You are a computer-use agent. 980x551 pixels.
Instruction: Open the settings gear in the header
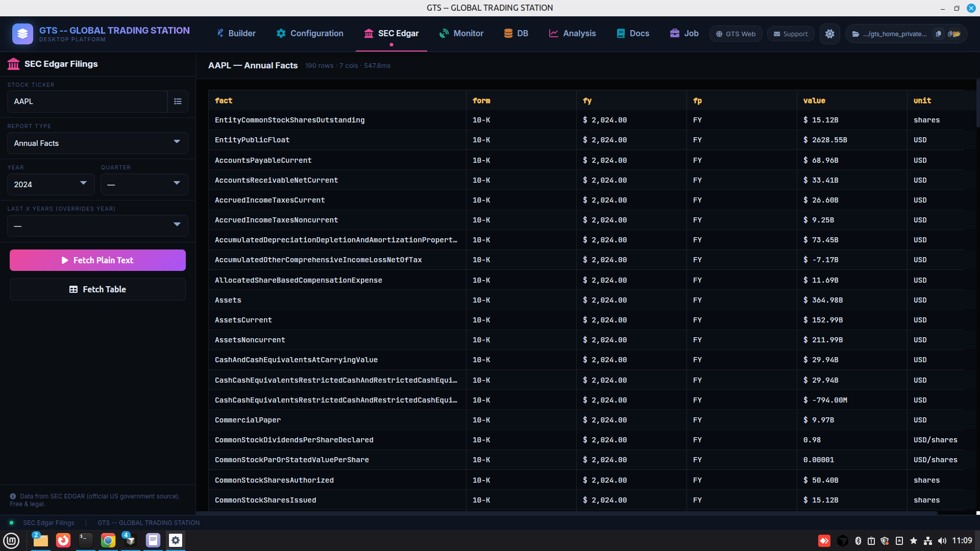point(830,34)
